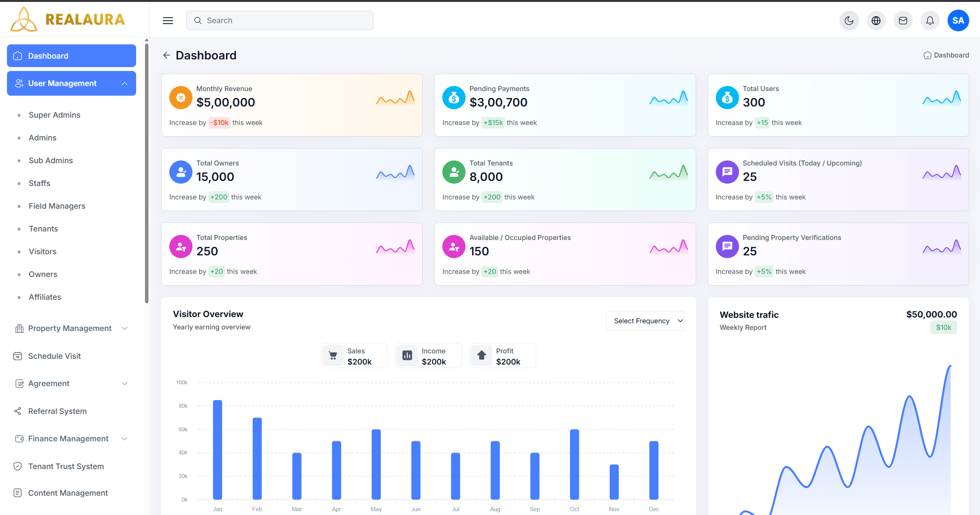Open the Referral System menu label
This screenshot has width=980, height=515.
click(x=57, y=411)
